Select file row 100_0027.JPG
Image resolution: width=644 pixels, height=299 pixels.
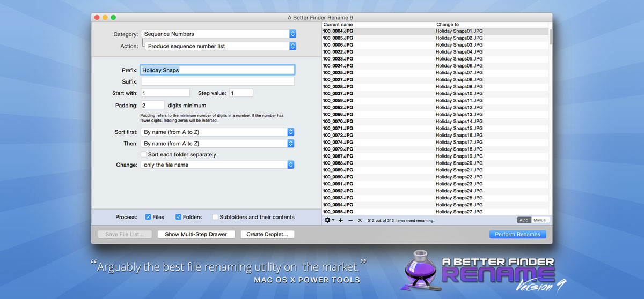click(435, 80)
